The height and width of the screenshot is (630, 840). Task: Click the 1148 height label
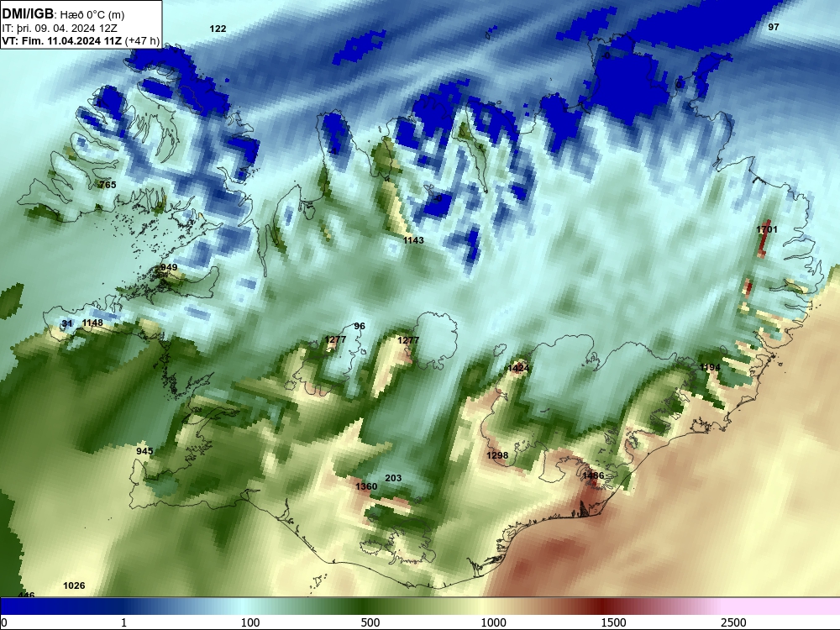tap(92, 323)
